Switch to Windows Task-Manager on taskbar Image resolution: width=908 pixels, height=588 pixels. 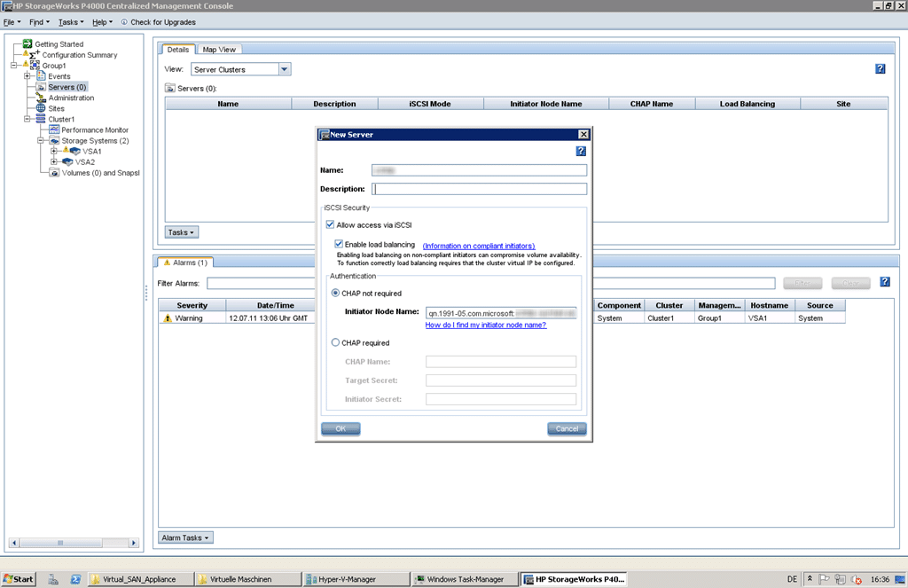tap(465, 579)
